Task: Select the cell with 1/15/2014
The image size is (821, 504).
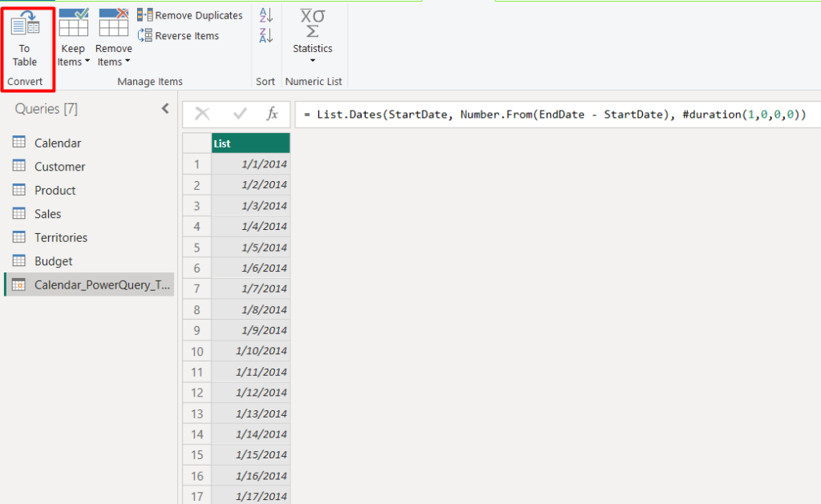Action: point(251,455)
